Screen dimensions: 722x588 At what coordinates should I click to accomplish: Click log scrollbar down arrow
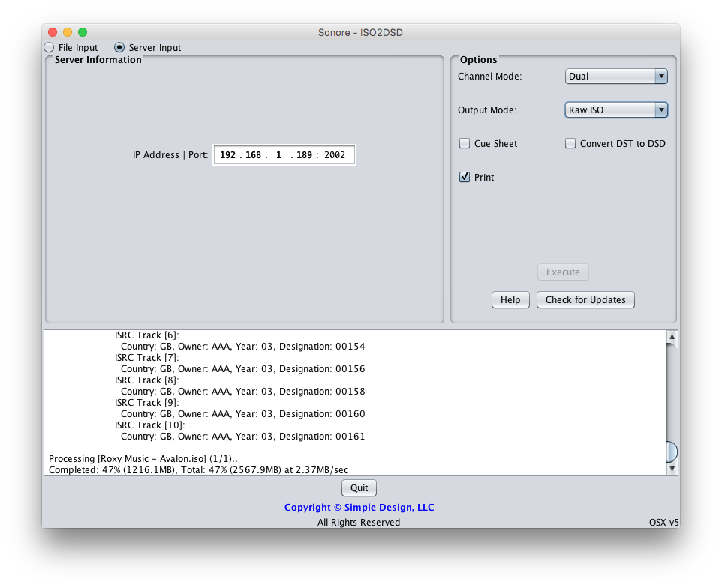click(672, 469)
